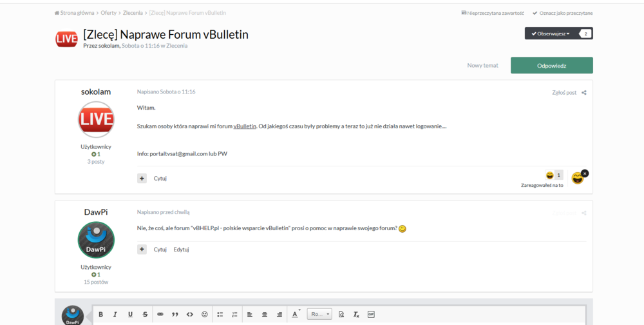The height and width of the screenshot is (325, 644).
Task: Center-align the editor text
Action: 264,315
